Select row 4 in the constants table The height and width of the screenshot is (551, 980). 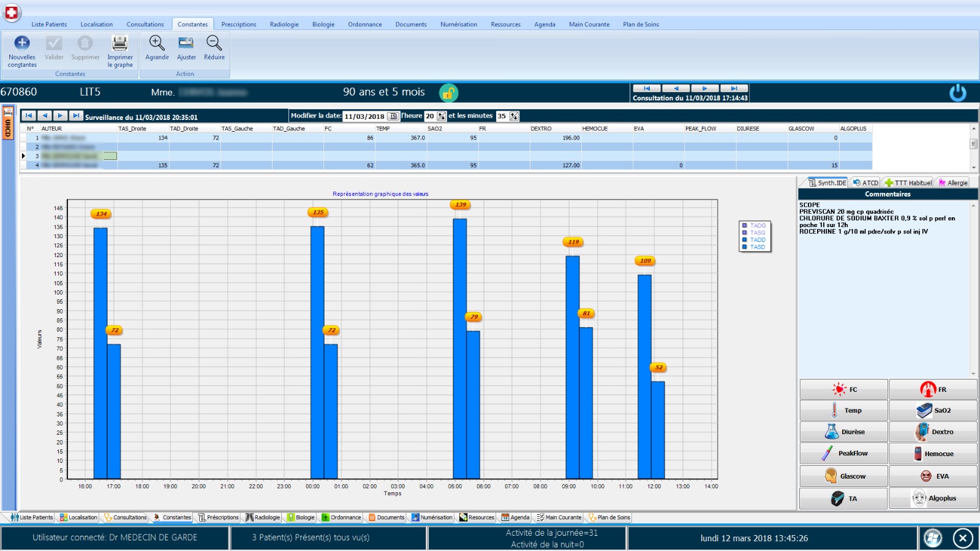click(446, 165)
